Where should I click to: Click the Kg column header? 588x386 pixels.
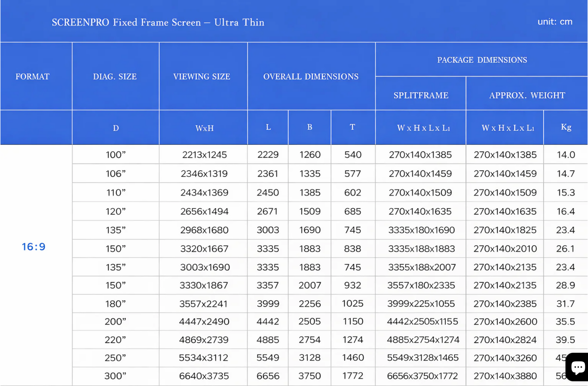click(x=566, y=127)
